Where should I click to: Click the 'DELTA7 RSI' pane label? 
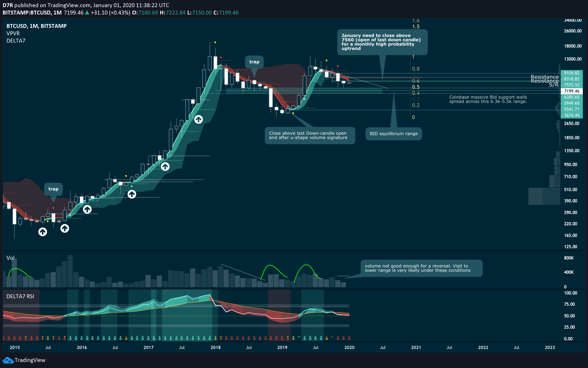pos(20,296)
